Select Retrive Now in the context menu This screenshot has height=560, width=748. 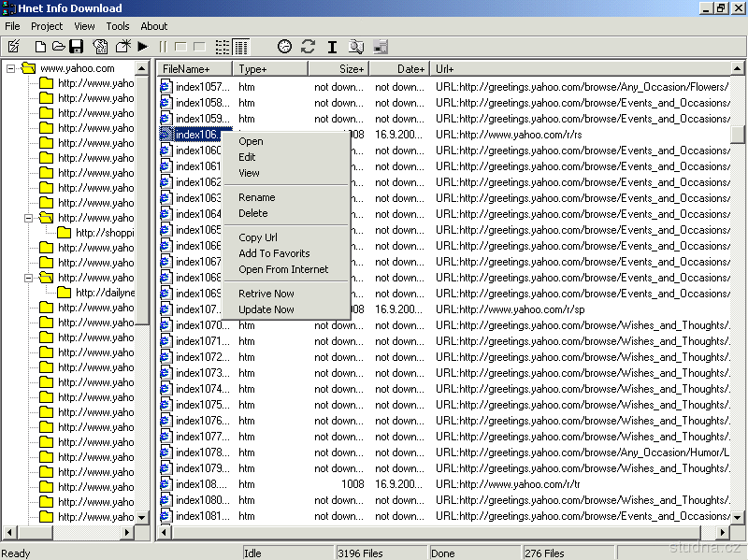[266, 294]
